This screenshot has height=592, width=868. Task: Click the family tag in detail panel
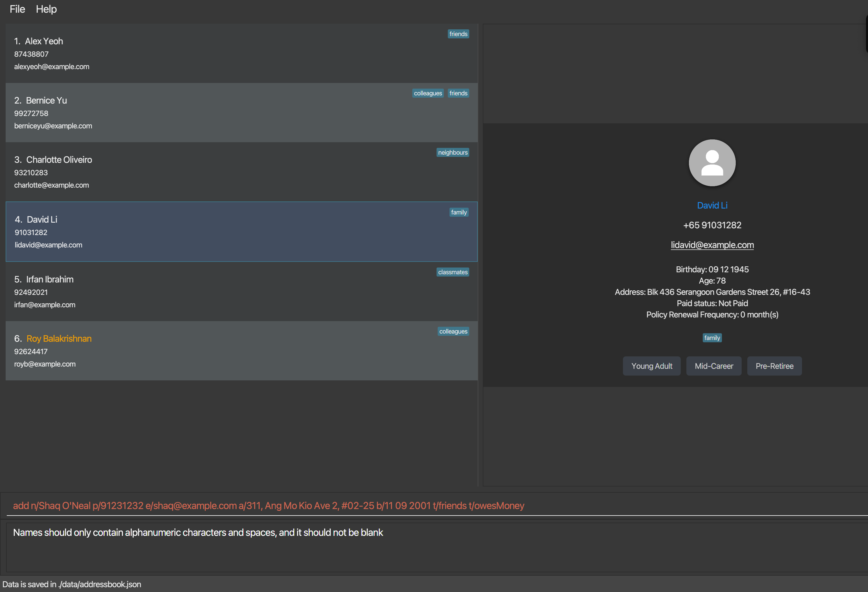[712, 338]
